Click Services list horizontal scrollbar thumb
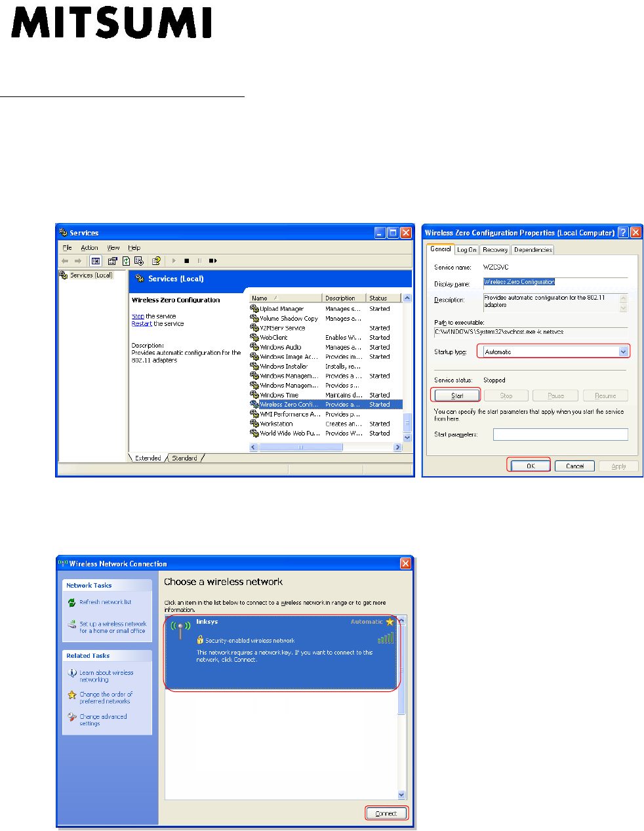Image resolution: width=644 pixels, height=831 pixels. [x=301, y=447]
